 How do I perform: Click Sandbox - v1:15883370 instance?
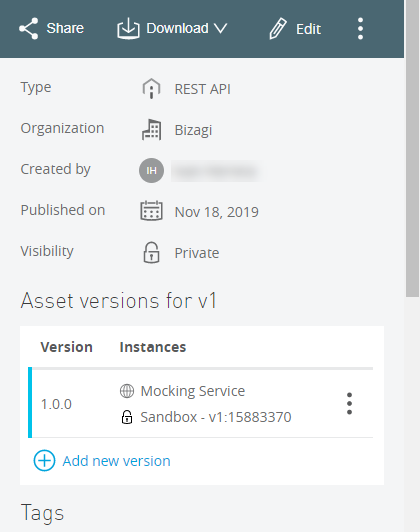click(216, 417)
